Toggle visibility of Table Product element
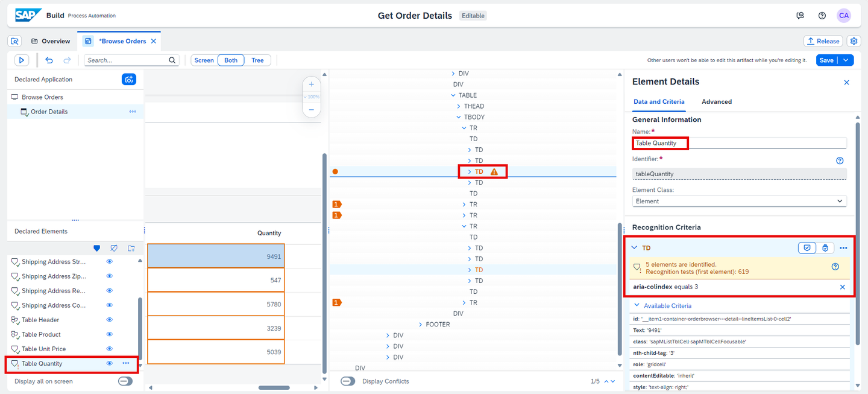The image size is (868, 394). pyautogui.click(x=110, y=334)
